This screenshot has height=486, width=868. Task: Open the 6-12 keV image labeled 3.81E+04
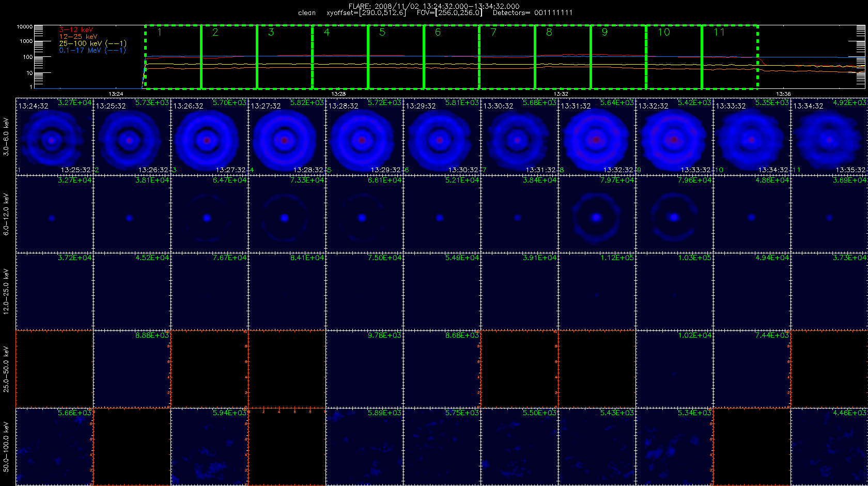tap(132, 214)
